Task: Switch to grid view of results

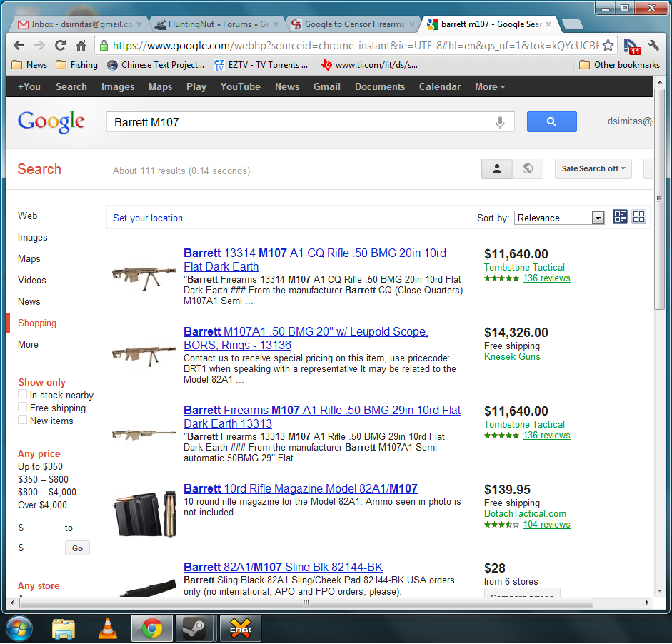Action: pyautogui.click(x=638, y=217)
